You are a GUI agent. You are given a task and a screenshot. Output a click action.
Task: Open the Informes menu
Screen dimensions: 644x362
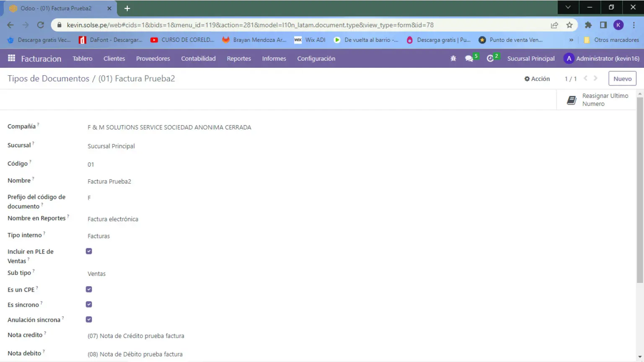click(274, 59)
